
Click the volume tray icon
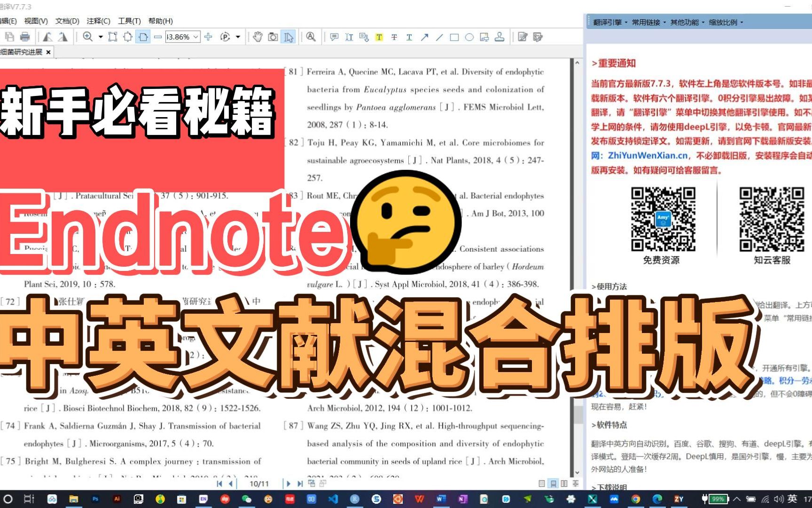[779, 499]
